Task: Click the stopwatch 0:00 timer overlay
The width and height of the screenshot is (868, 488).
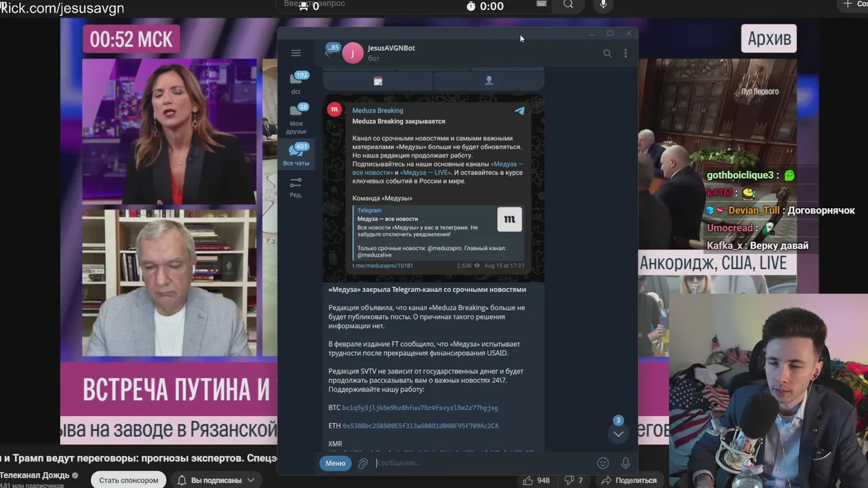Action: click(485, 6)
